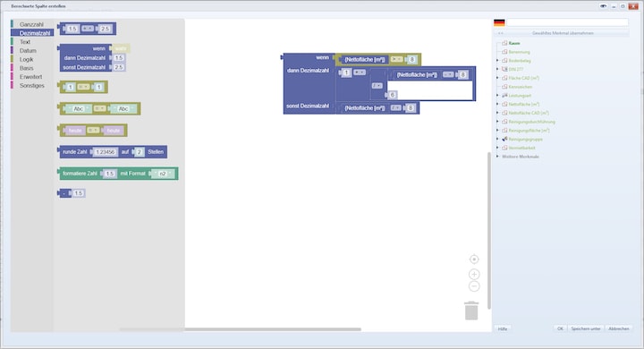The width and height of the screenshot is (644, 349).
Task: Zoom in on the block workspace
Action: [474, 274]
